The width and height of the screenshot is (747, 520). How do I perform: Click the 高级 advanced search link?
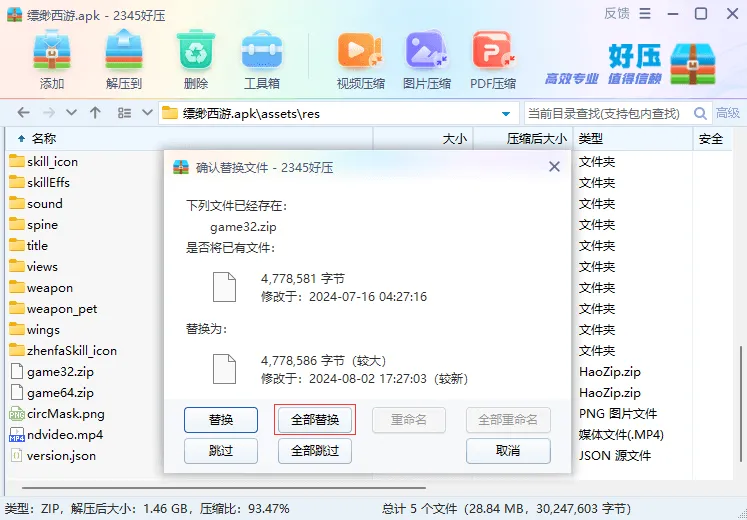[x=727, y=113]
